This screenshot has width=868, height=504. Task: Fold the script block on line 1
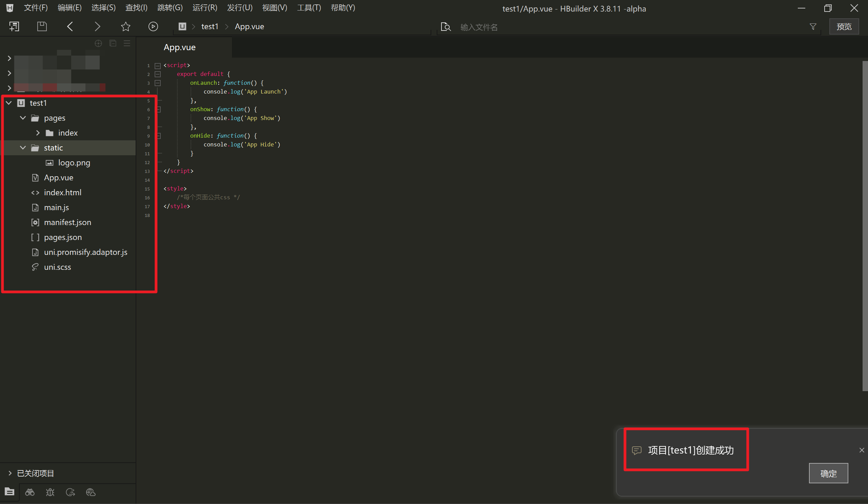(x=158, y=65)
